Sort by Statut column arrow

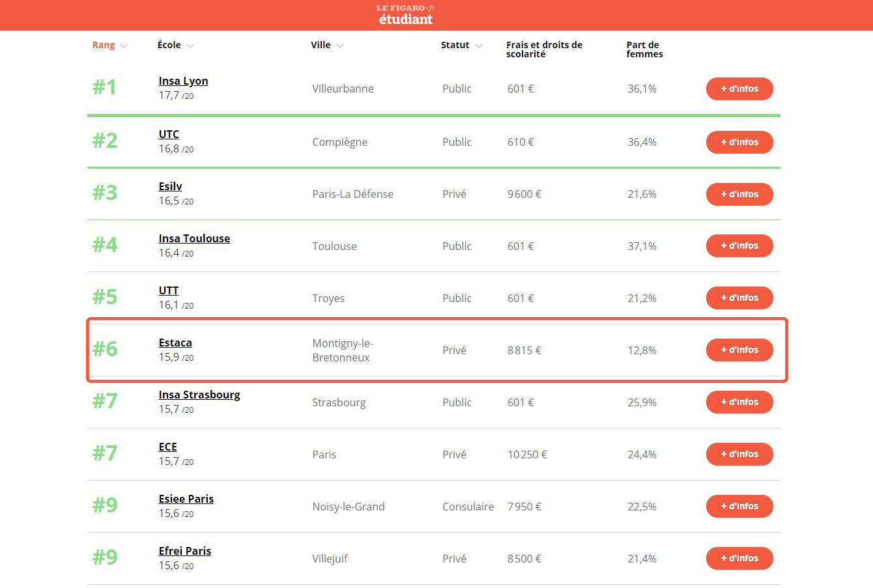pyautogui.click(x=479, y=46)
